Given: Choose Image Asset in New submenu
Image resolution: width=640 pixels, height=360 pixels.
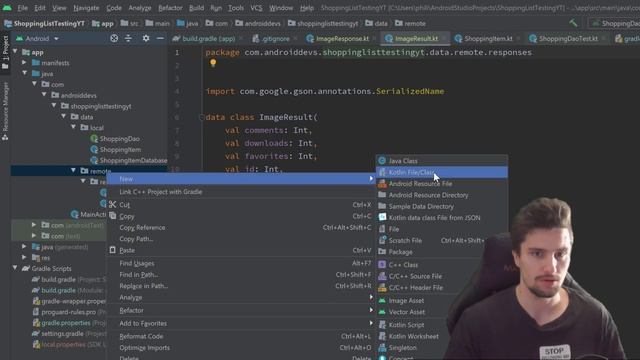Looking at the screenshot, I should (412, 301).
